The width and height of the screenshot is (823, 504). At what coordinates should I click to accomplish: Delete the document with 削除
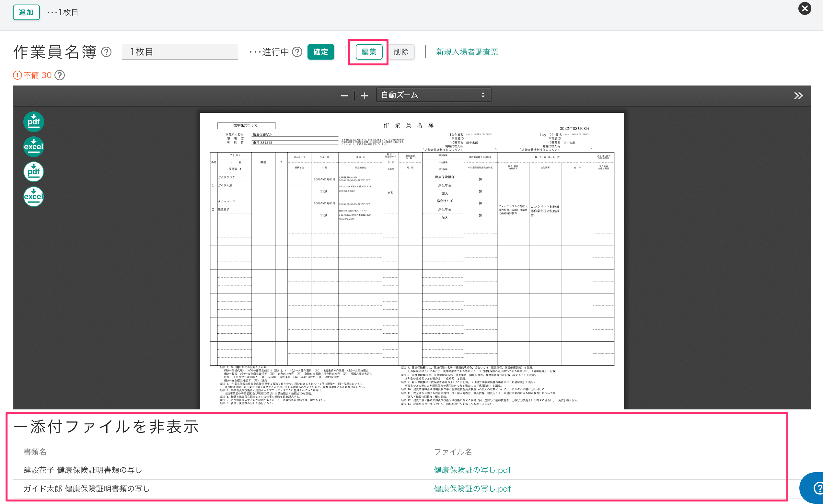coord(401,52)
